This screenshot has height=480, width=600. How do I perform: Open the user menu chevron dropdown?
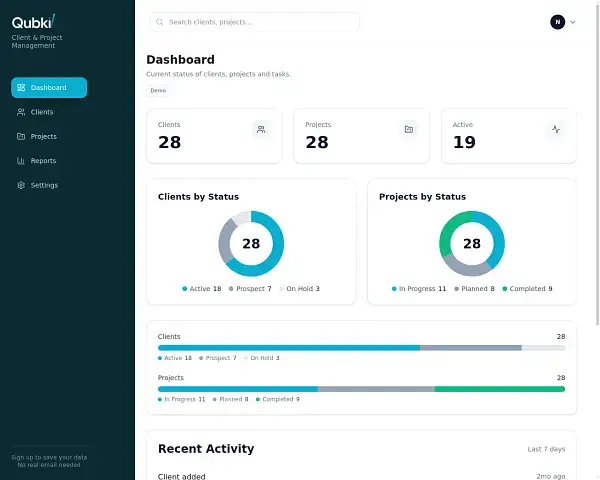click(x=573, y=22)
